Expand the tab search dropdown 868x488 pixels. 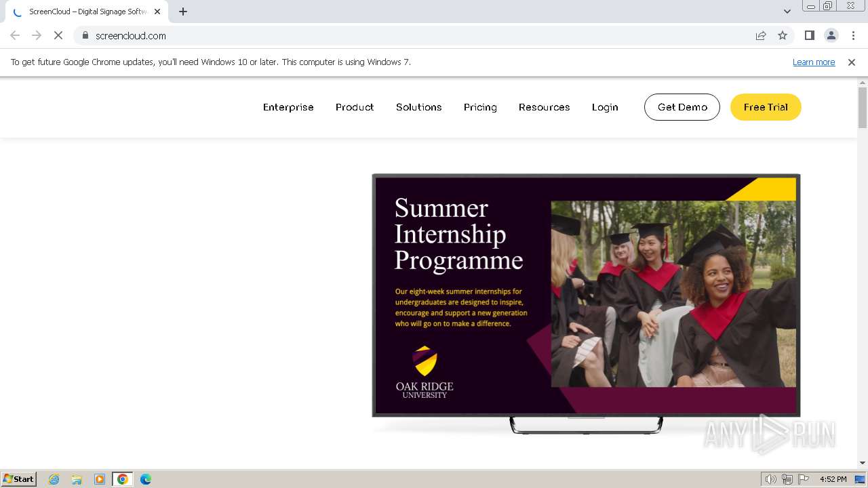[x=787, y=12]
